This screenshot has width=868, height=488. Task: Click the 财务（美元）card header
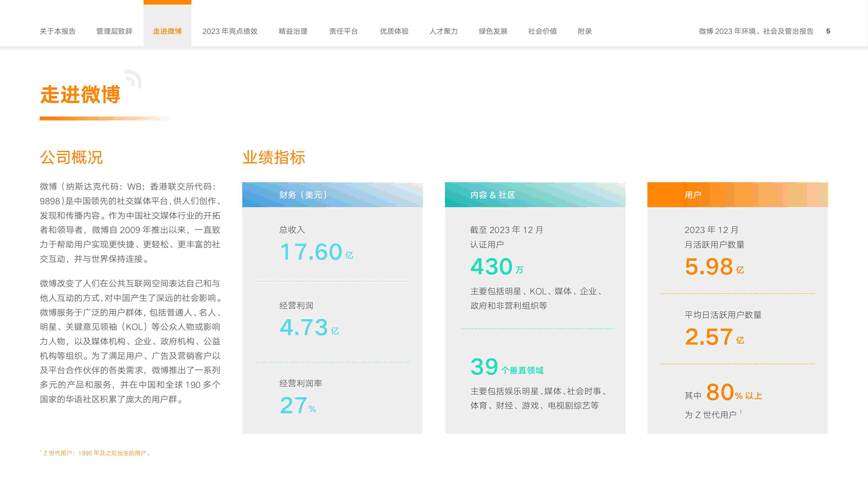332,195
